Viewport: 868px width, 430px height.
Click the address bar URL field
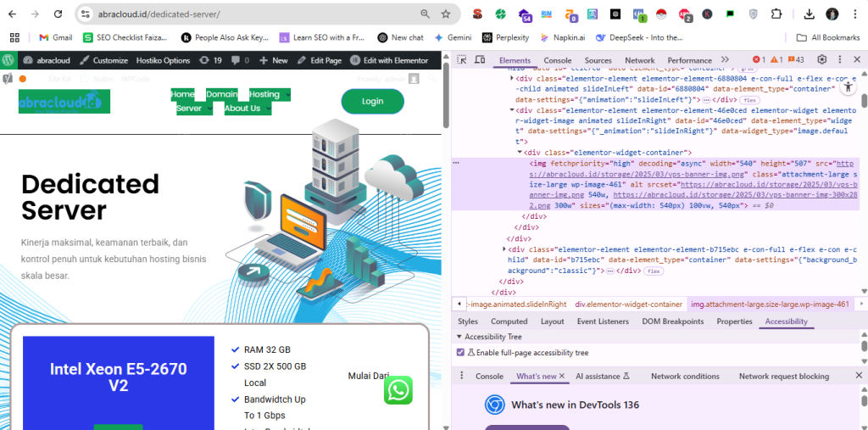pos(254,14)
